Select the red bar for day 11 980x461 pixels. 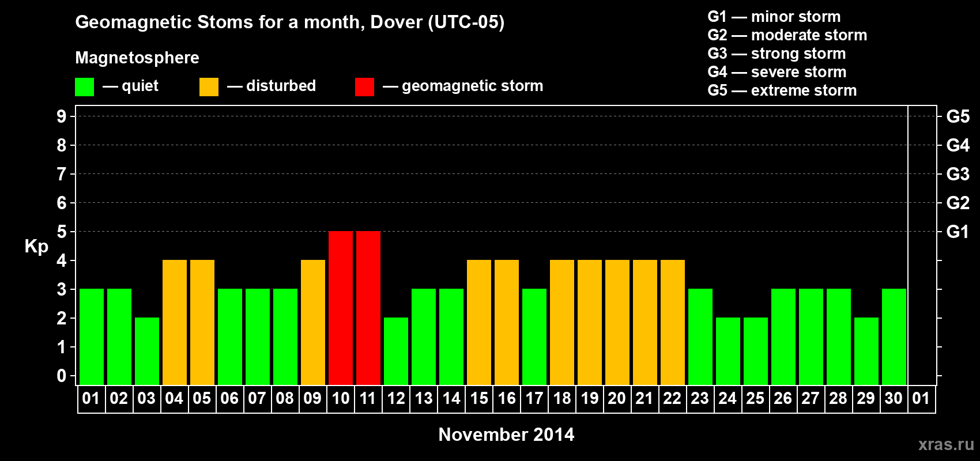click(x=368, y=308)
